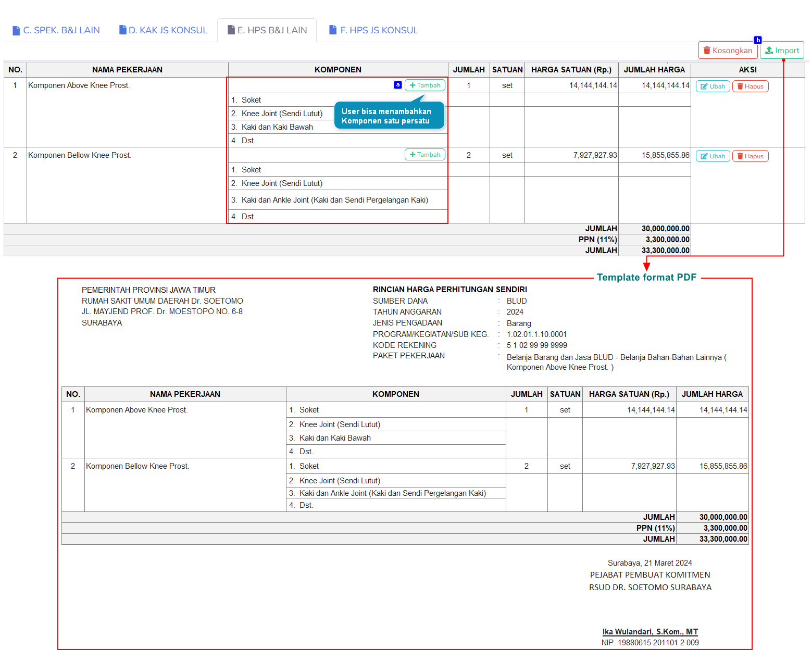Click the blue 'b' marker badge

758,40
